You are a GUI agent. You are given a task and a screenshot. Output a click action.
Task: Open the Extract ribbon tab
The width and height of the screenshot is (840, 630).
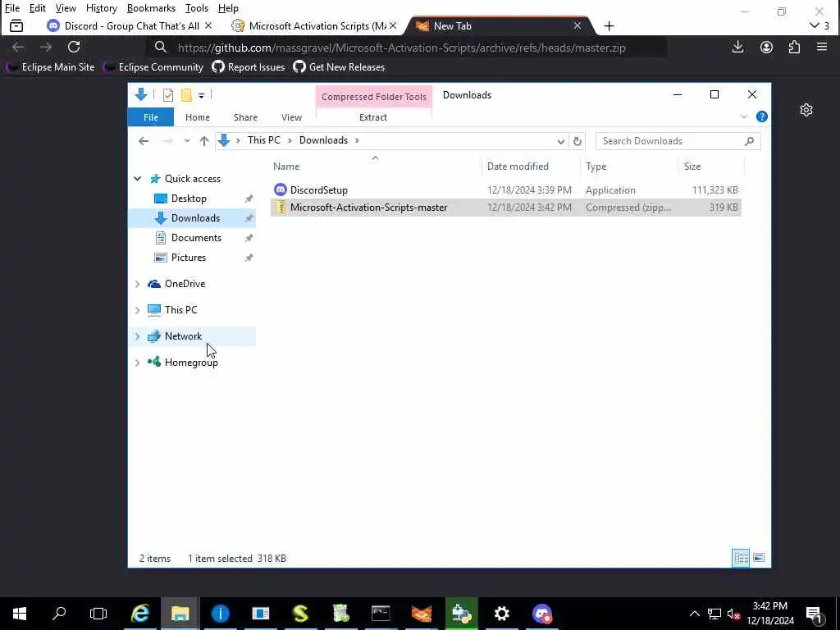(373, 117)
